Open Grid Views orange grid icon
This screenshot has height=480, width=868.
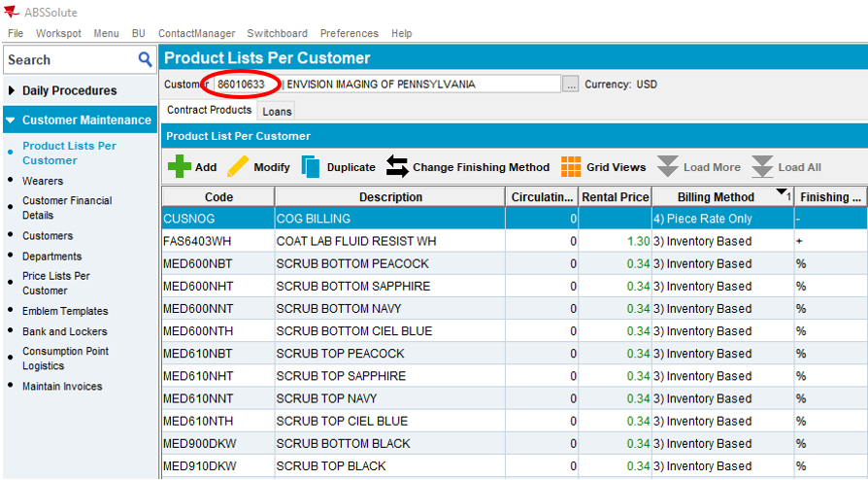tap(571, 167)
